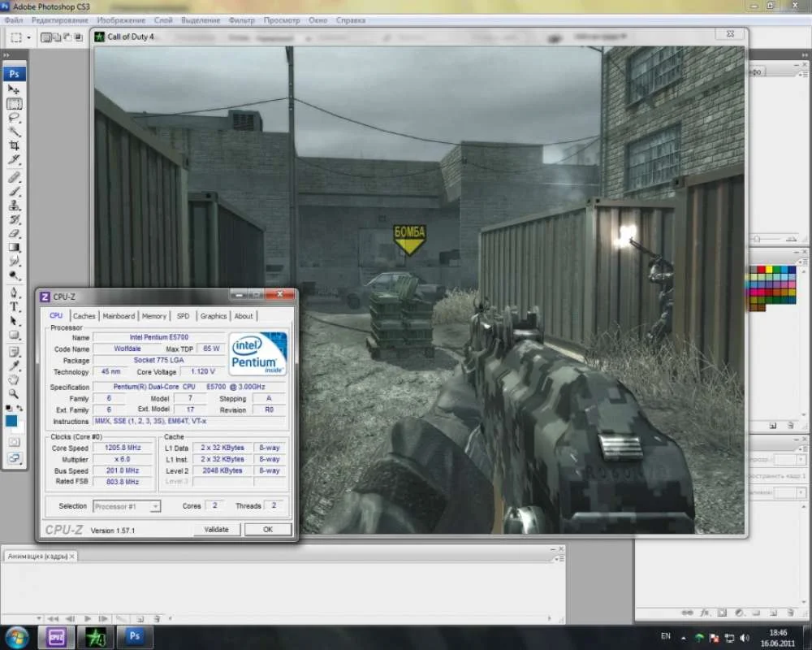Open the Редактирование menu
812x650 pixels.
60,20
